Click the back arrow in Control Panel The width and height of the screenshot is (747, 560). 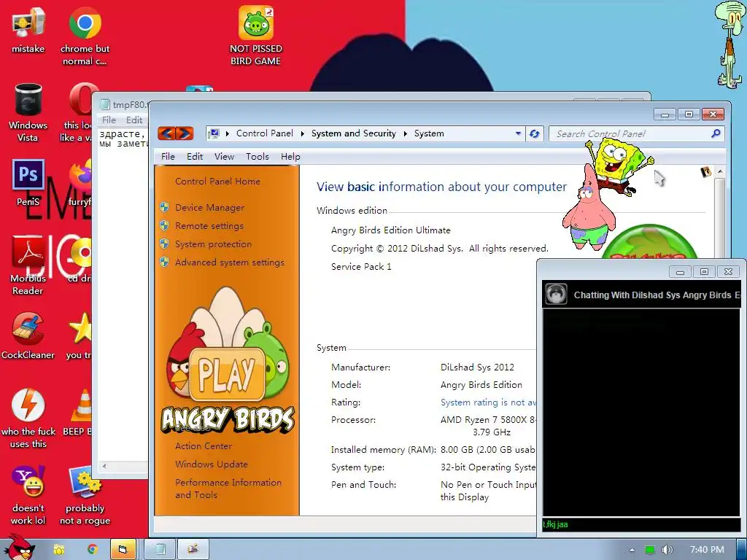[167, 133]
